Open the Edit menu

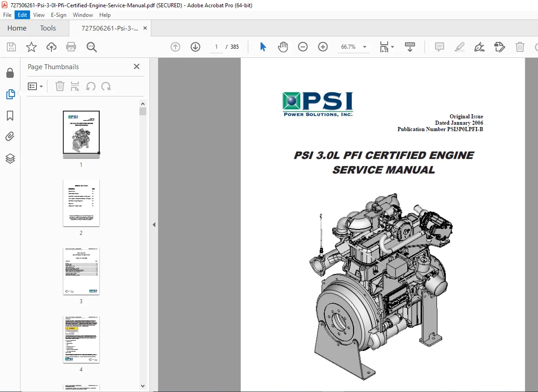click(22, 15)
